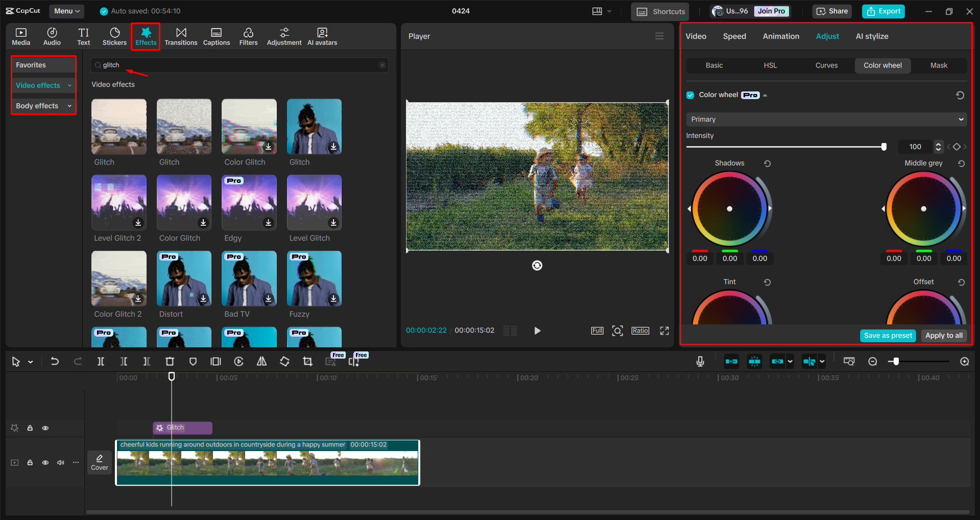Select the Split tool in timeline toolbar
The width and height of the screenshot is (980, 520).
pyautogui.click(x=101, y=361)
